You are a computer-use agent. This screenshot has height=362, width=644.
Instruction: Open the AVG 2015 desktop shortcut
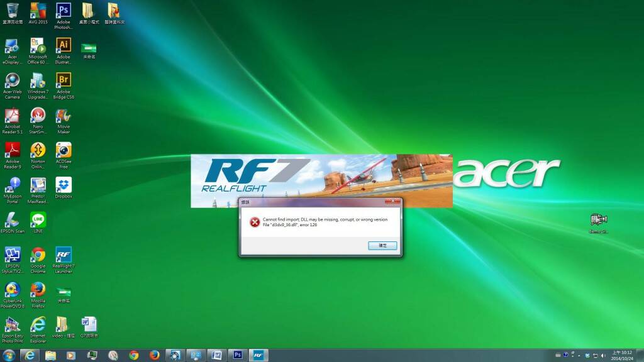point(38,13)
